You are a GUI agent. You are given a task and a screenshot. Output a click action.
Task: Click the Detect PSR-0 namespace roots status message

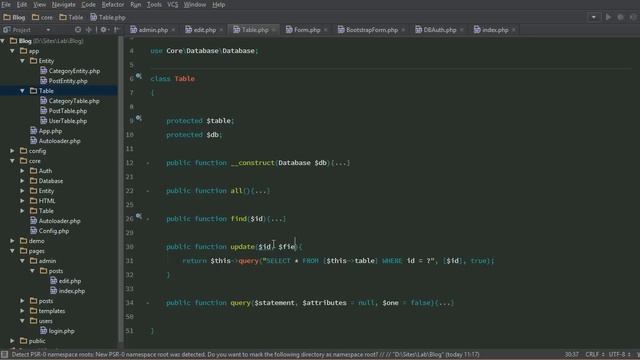[x=245, y=354]
